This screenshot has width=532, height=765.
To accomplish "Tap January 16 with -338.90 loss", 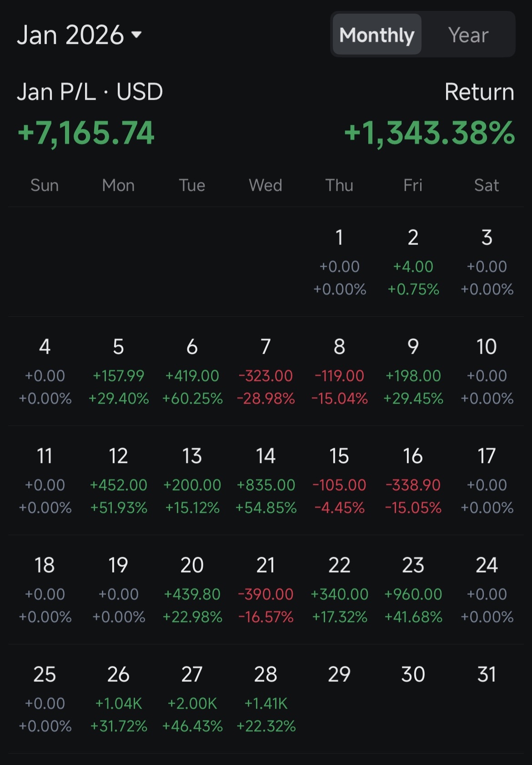I will click(413, 481).
